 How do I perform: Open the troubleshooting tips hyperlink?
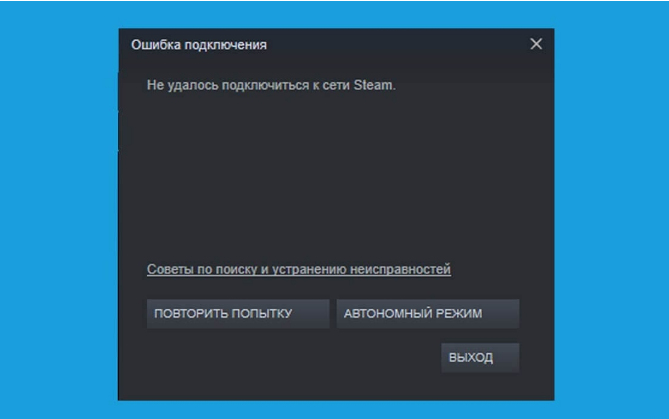pyautogui.click(x=299, y=269)
